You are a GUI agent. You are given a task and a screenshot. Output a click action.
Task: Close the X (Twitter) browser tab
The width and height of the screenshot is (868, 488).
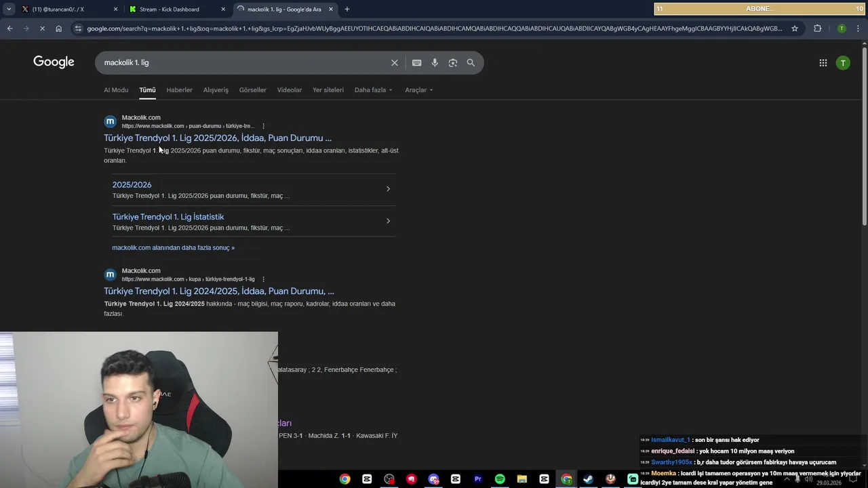[x=115, y=9]
